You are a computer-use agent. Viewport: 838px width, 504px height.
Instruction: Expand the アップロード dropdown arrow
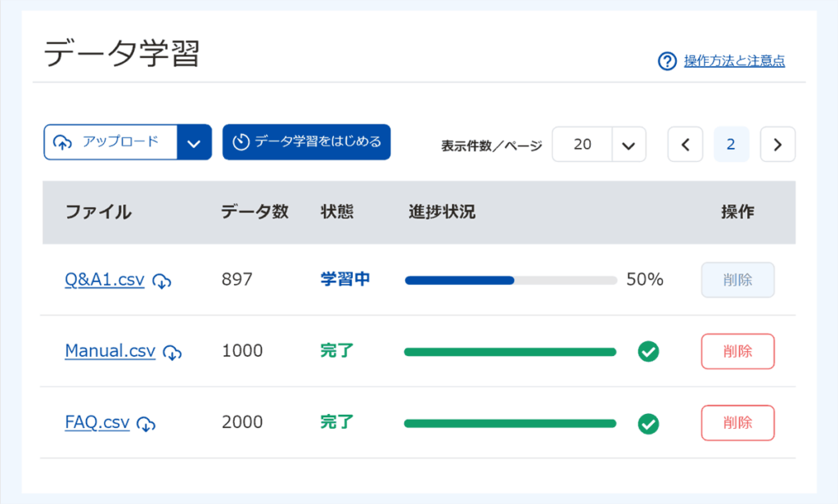194,142
